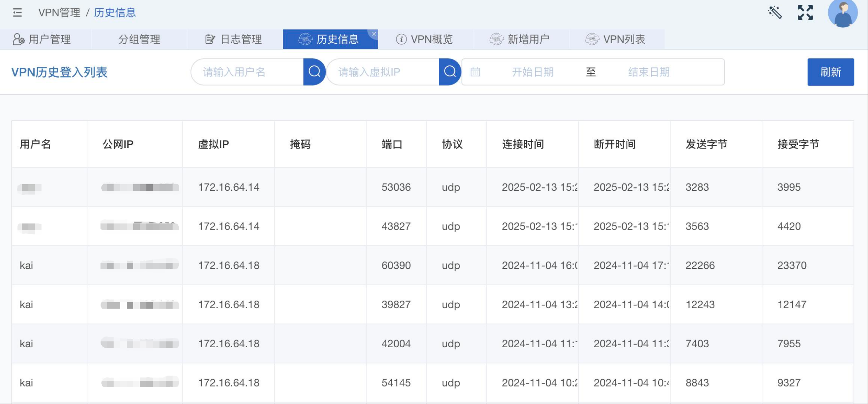Go to the 日志管理 tab
Screen dimensions: 868x404
(234, 39)
